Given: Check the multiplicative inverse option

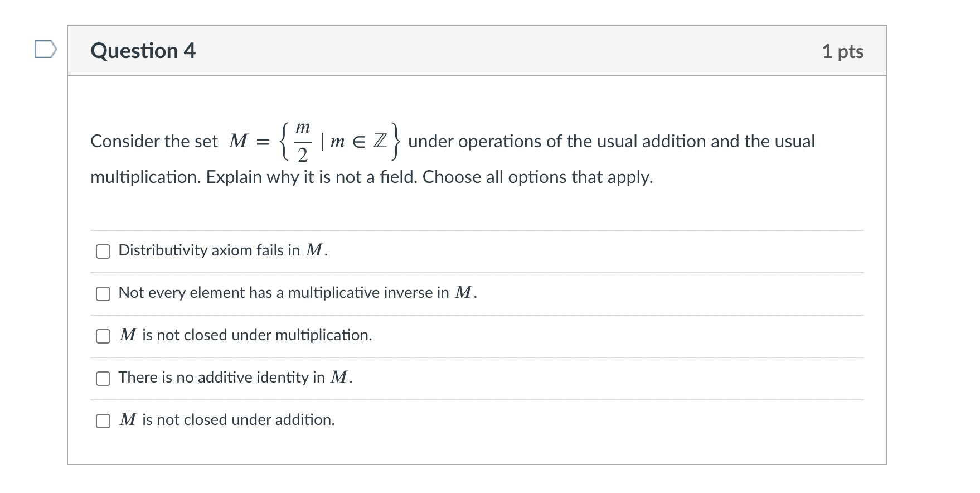Looking at the screenshot, I should point(103,293).
